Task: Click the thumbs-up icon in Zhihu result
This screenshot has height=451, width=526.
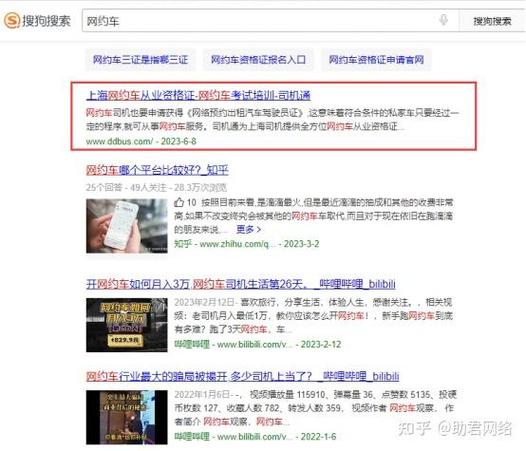Action: tap(179, 202)
